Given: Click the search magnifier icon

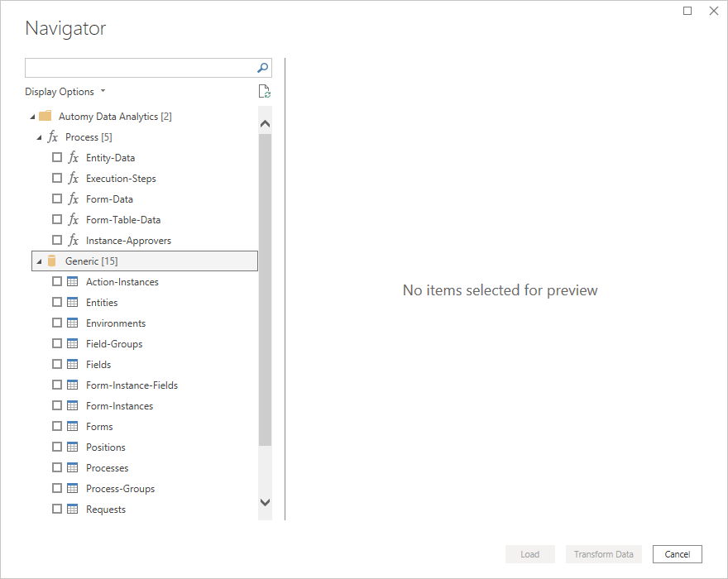Looking at the screenshot, I should tap(262, 67).
